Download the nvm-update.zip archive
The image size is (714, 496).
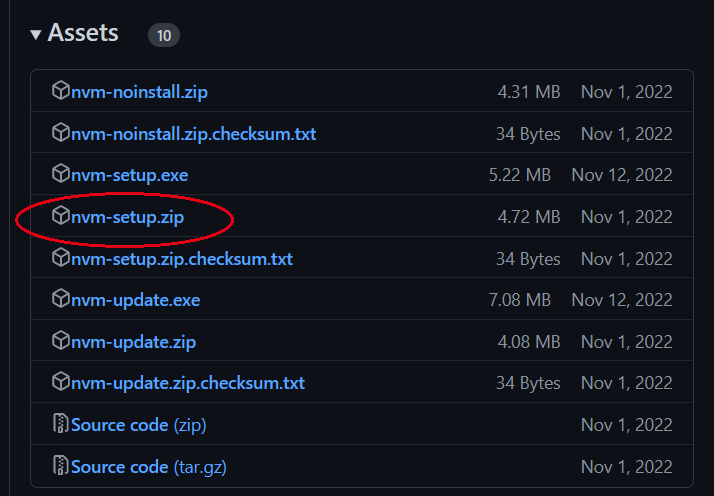(x=133, y=342)
